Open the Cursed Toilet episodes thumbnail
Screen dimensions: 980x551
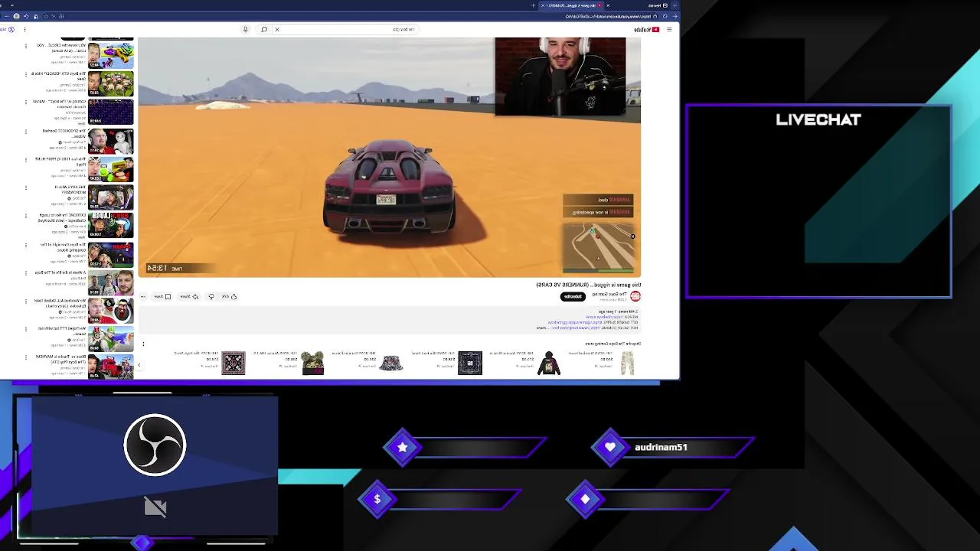(x=110, y=311)
